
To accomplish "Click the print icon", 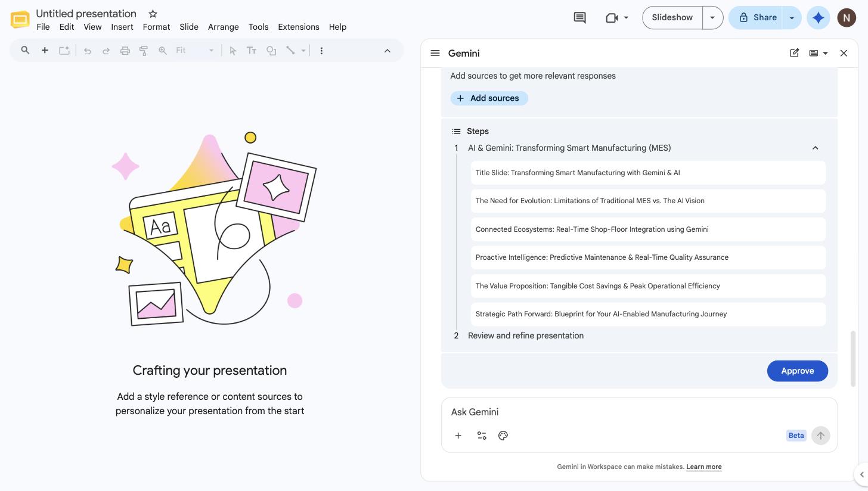I will click(125, 51).
